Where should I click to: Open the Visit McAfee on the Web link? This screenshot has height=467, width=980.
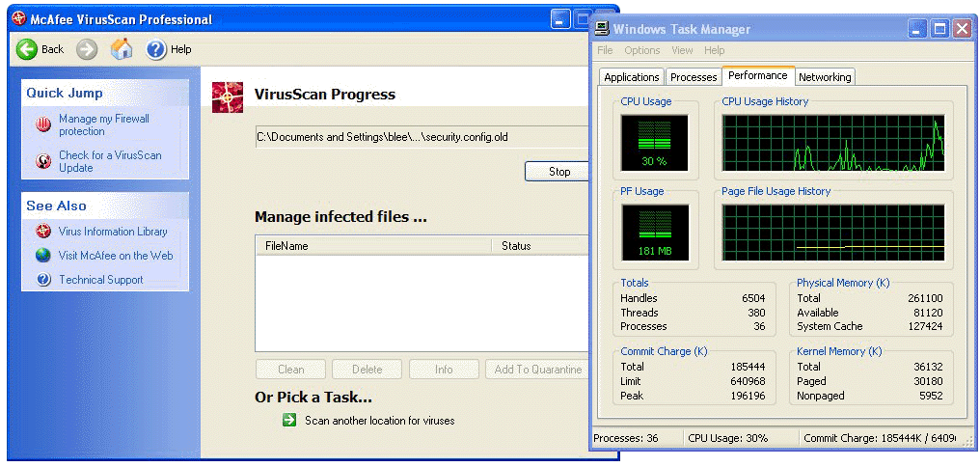tap(116, 256)
